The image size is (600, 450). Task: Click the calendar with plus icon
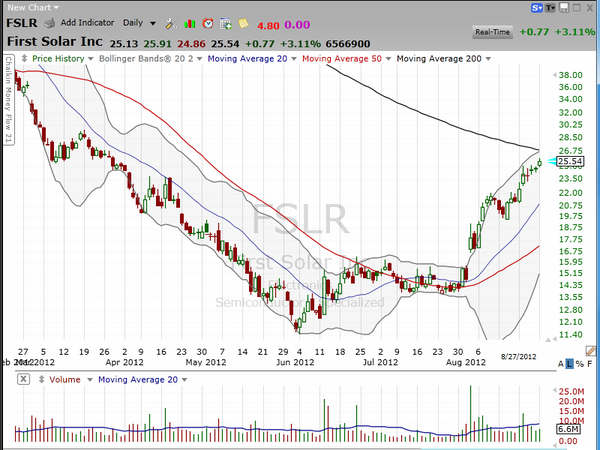pyautogui.click(x=226, y=24)
